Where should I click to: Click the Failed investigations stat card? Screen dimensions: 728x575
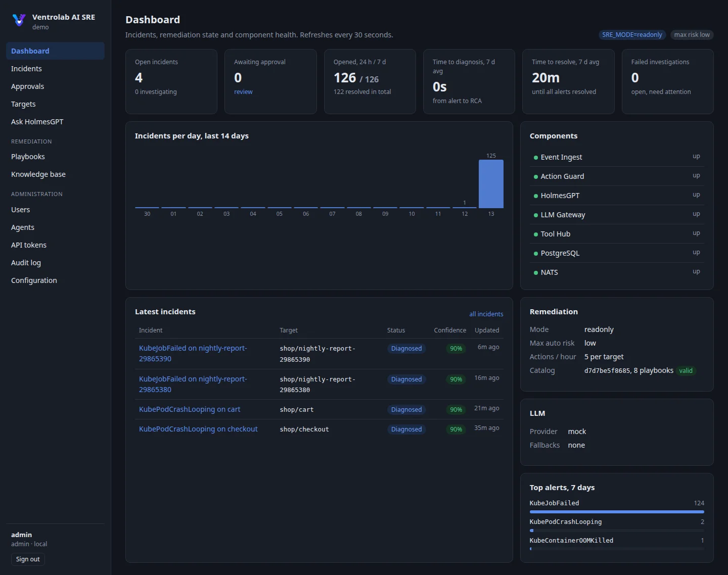(667, 81)
